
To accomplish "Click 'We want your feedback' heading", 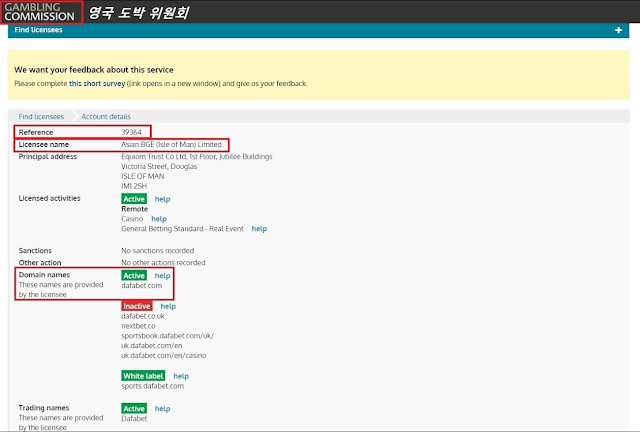I will tap(94, 70).
